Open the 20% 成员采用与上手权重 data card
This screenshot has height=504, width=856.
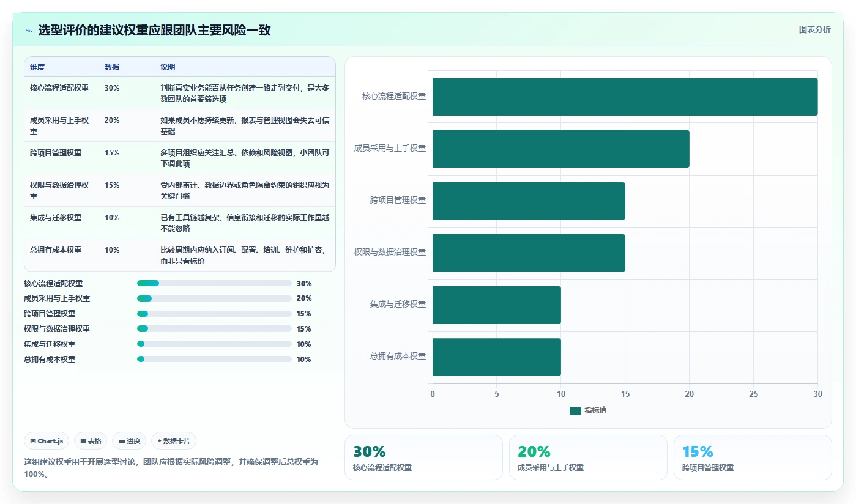(x=588, y=458)
